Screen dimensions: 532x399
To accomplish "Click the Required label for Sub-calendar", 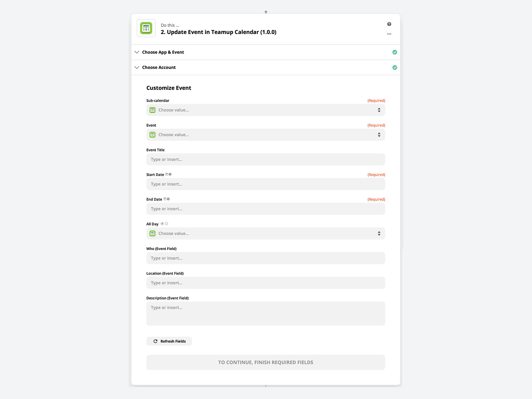I will (x=376, y=100).
